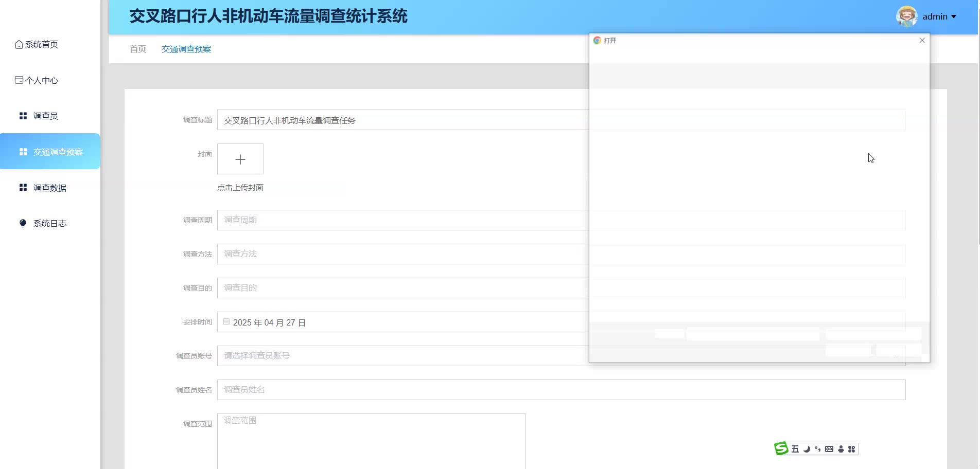The width and height of the screenshot is (980, 469).
Task: Click the page title 交叉路口行人非机动车流量调查统计系统
Action: [x=268, y=16]
